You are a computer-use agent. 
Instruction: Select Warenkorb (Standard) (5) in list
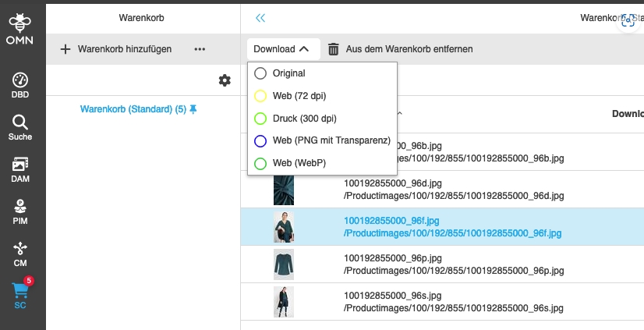[133, 109]
